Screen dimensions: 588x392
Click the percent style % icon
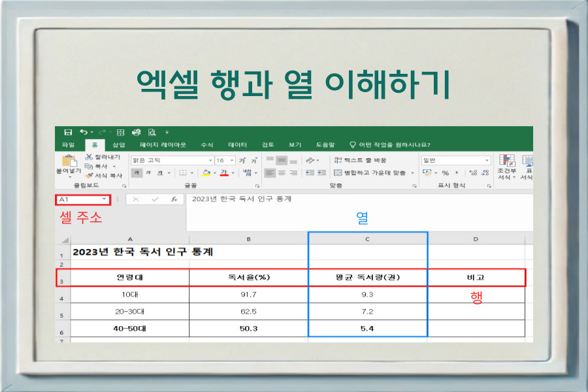click(x=445, y=173)
